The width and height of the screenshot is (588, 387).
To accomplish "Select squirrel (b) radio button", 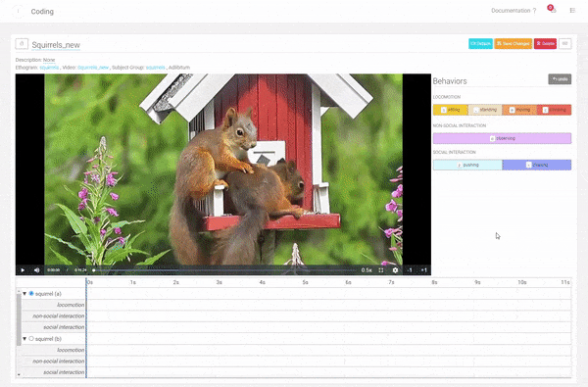I will pos(31,339).
